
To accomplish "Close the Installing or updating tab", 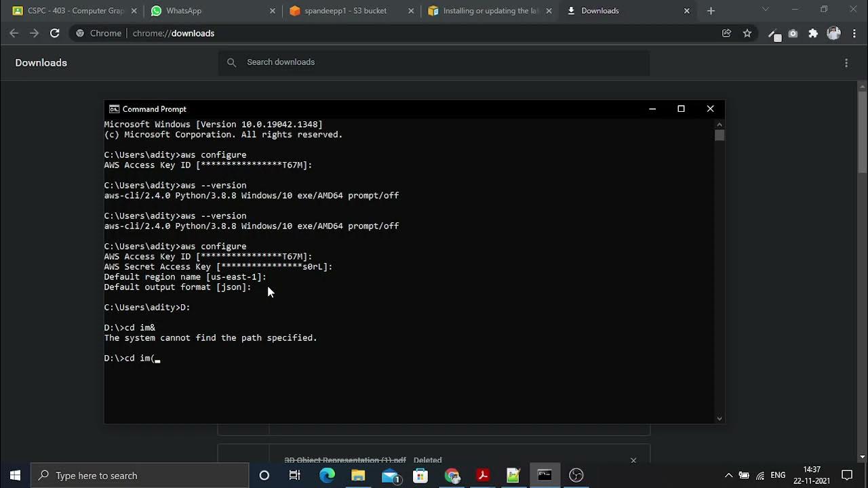I will 549,11.
